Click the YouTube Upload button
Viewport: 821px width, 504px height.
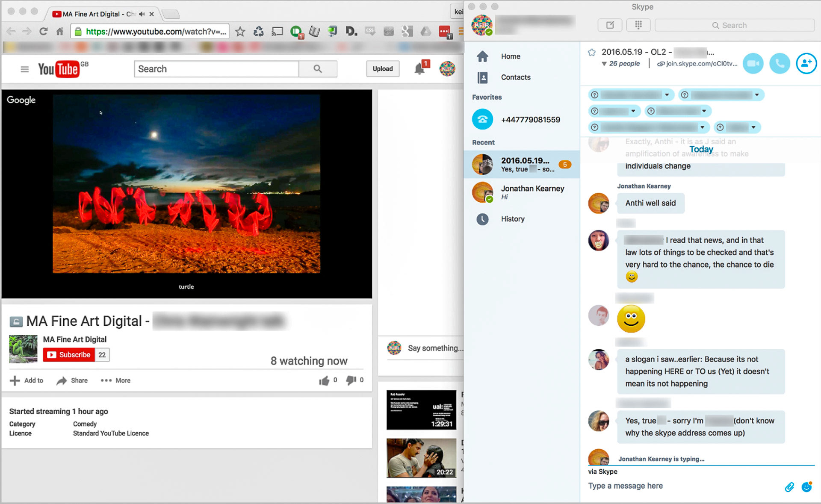click(382, 69)
